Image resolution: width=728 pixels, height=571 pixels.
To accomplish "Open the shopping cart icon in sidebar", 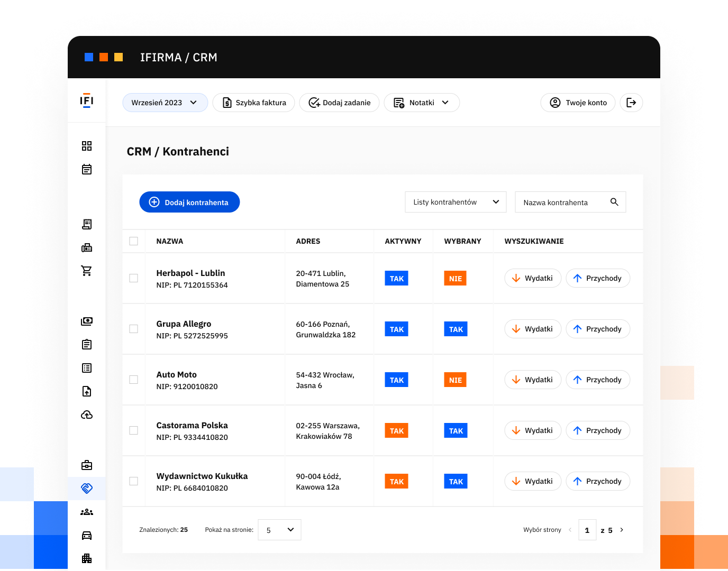I will [87, 271].
